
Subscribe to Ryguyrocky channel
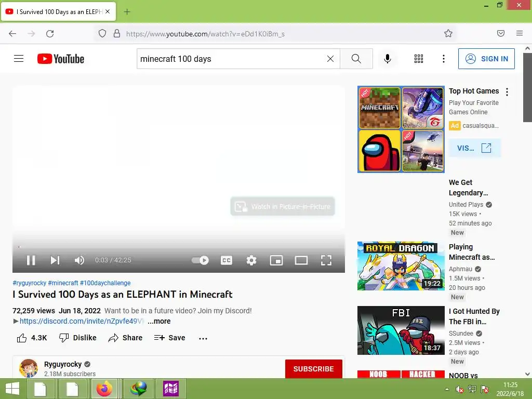313,369
